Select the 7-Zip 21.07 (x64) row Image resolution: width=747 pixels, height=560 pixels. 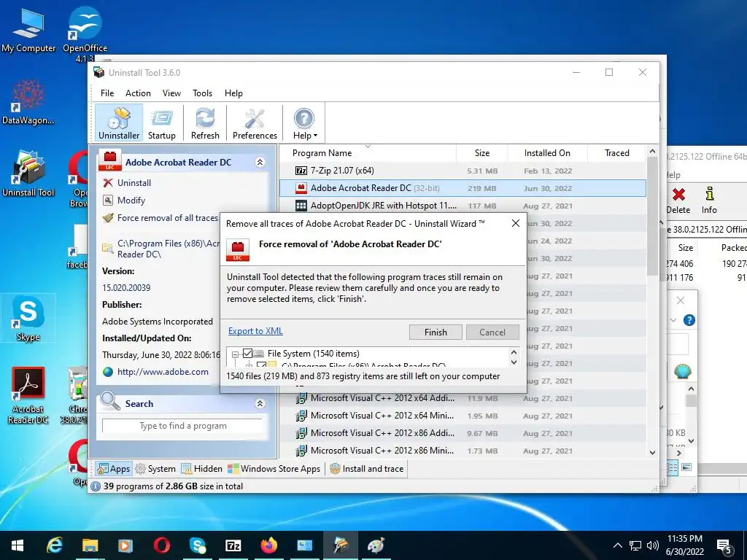(462, 171)
